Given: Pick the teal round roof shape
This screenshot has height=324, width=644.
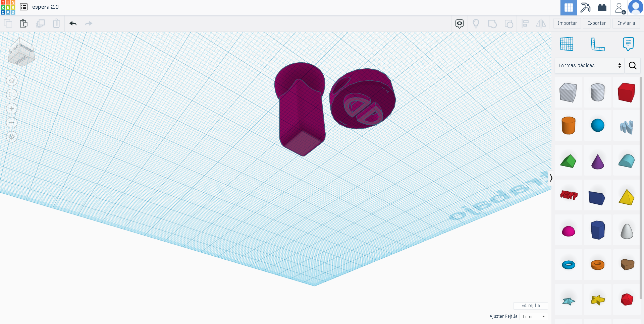Looking at the screenshot, I should click(627, 161).
